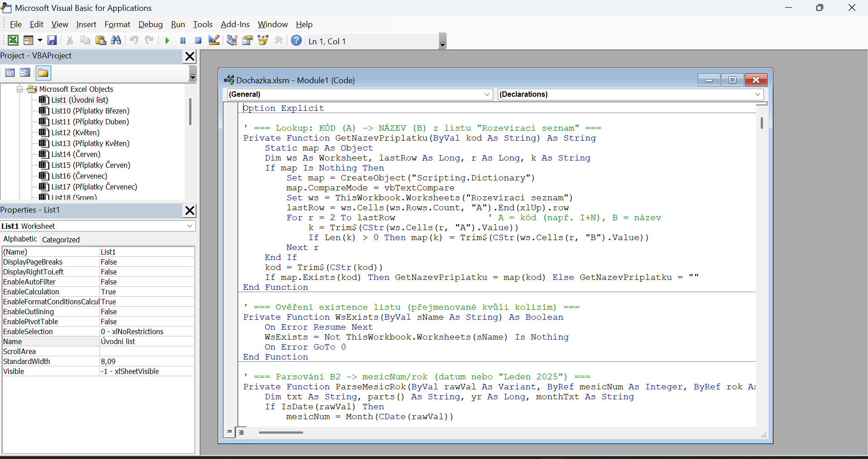Click the Design Mode icon
The image size is (868, 459).
point(214,41)
